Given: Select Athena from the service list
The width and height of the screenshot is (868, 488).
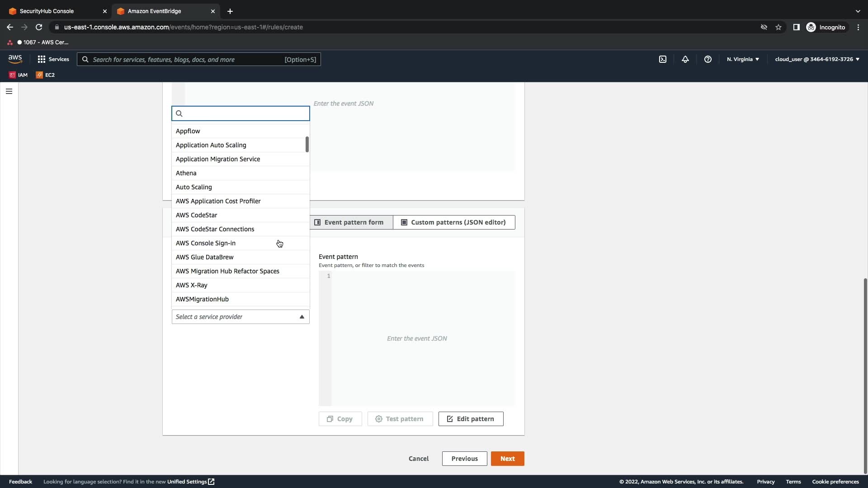Looking at the screenshot, I should tap(186, 173).
